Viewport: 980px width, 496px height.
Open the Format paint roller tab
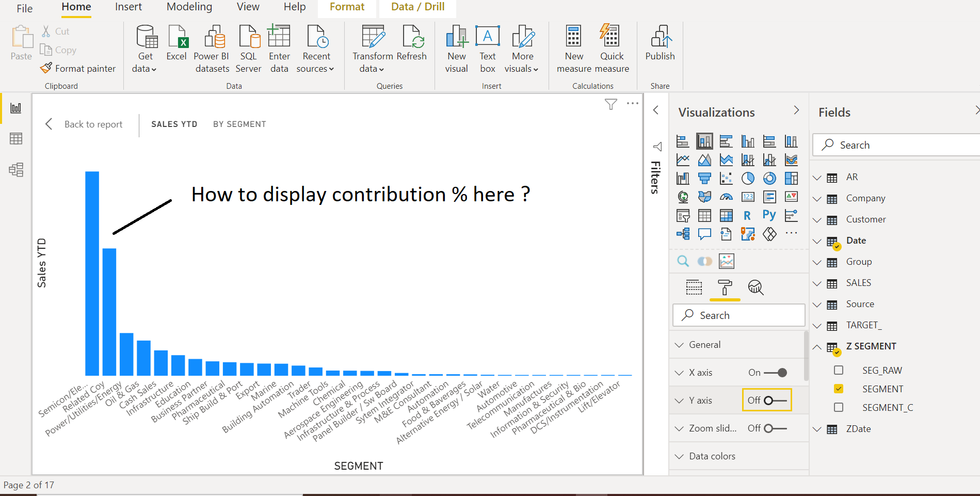(x=725, y=287)
